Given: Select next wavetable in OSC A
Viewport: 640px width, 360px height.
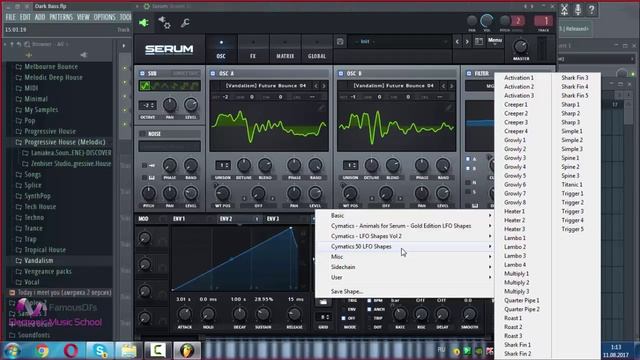Looking at the screenshot, I should pos(324,86).
